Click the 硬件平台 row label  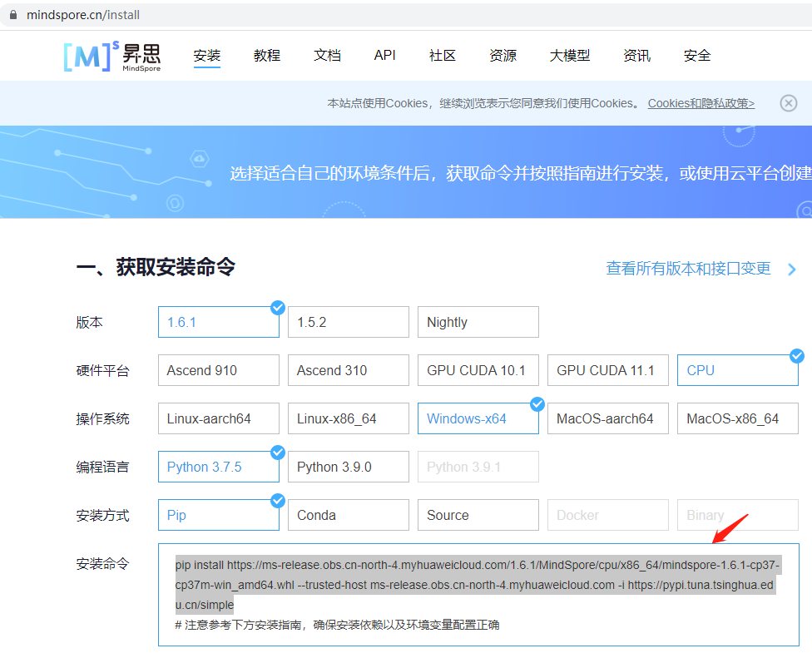pyautogui.click(x=102, y=371)
